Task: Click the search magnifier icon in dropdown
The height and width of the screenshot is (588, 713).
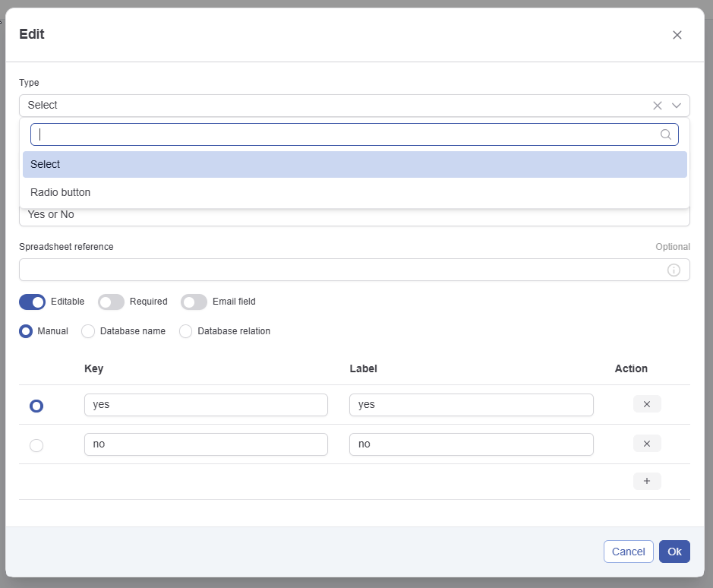Action: [666, 134]
